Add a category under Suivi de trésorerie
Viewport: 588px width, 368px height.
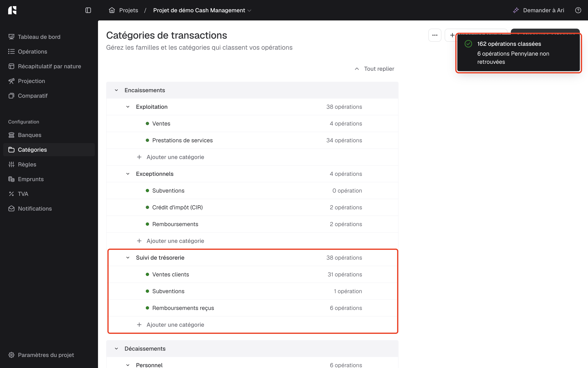point(170,325)
